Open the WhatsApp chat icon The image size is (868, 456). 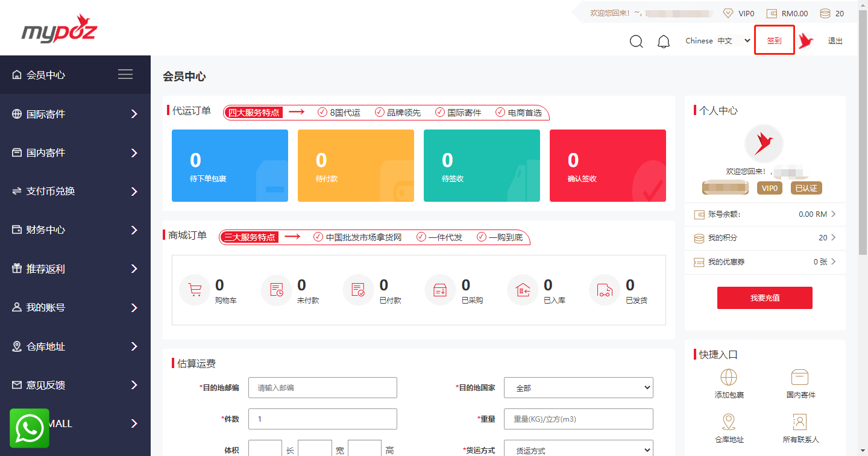(x=29, y=428)
